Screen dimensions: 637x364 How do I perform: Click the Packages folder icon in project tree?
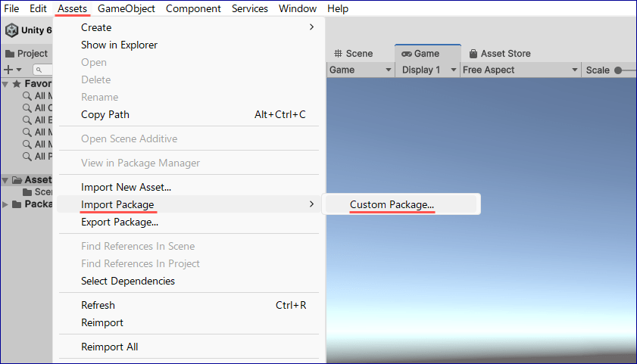(17, 204)
